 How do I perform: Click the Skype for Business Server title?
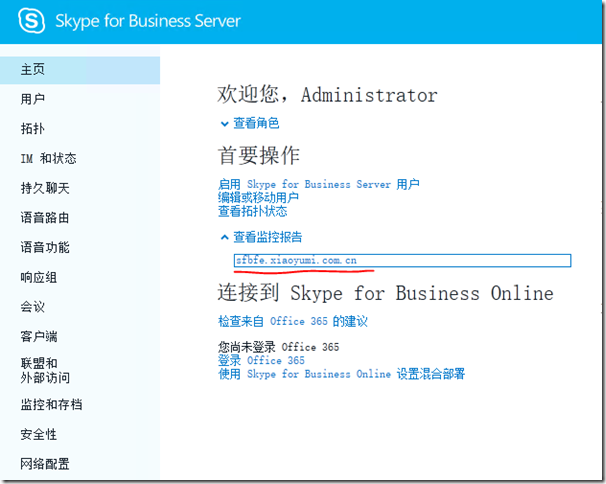pyautogui.click(x=148, y=21)
